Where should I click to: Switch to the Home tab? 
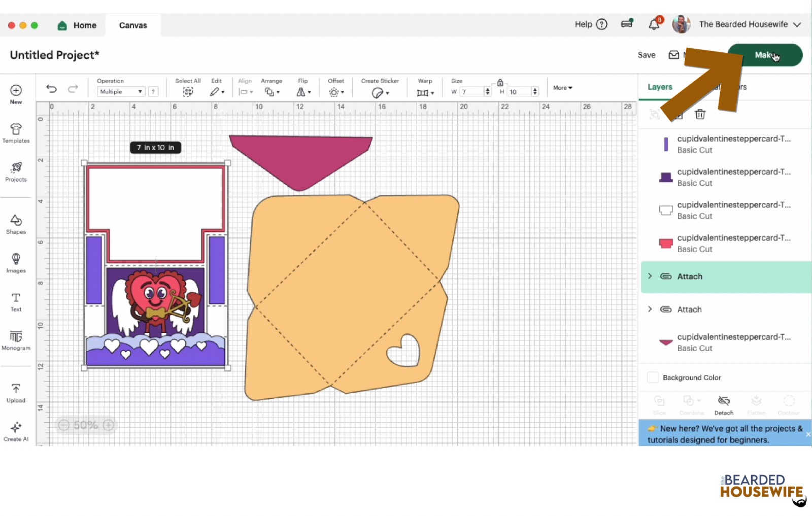[x=77, y=25]
